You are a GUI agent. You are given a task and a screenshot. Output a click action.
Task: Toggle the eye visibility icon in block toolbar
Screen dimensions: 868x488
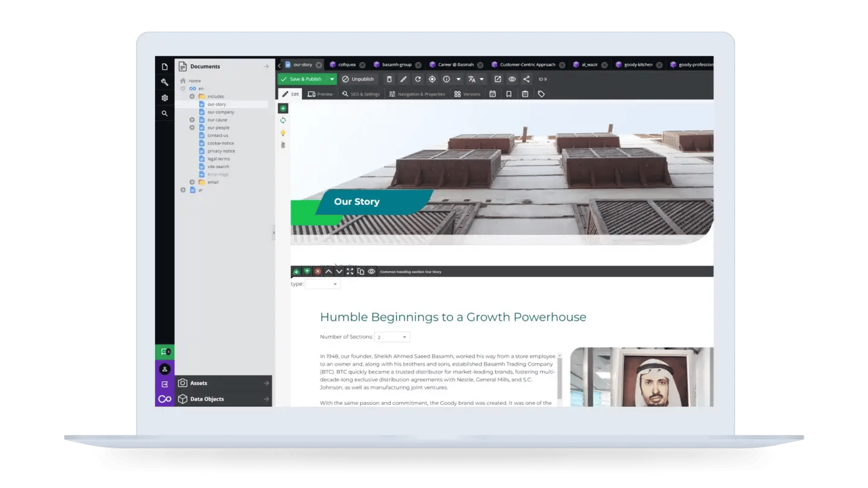point(371,272)
